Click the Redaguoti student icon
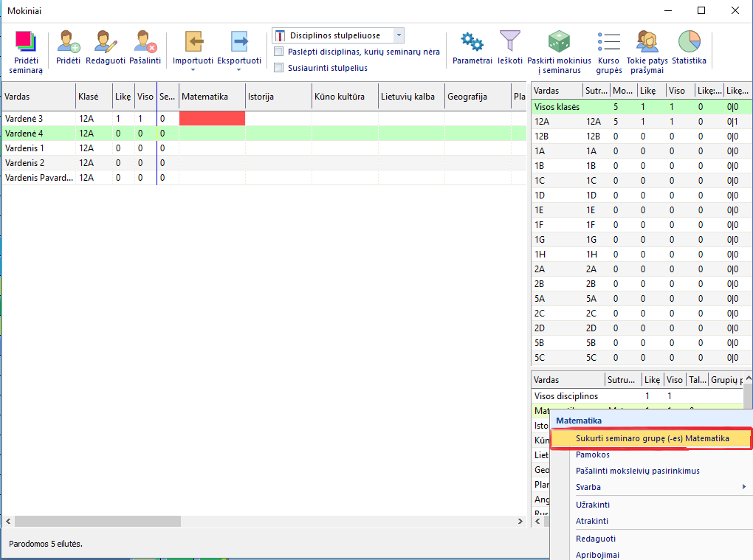Image resolution: width=753 pixels, height=560 pixels. [x=106, y=42]
